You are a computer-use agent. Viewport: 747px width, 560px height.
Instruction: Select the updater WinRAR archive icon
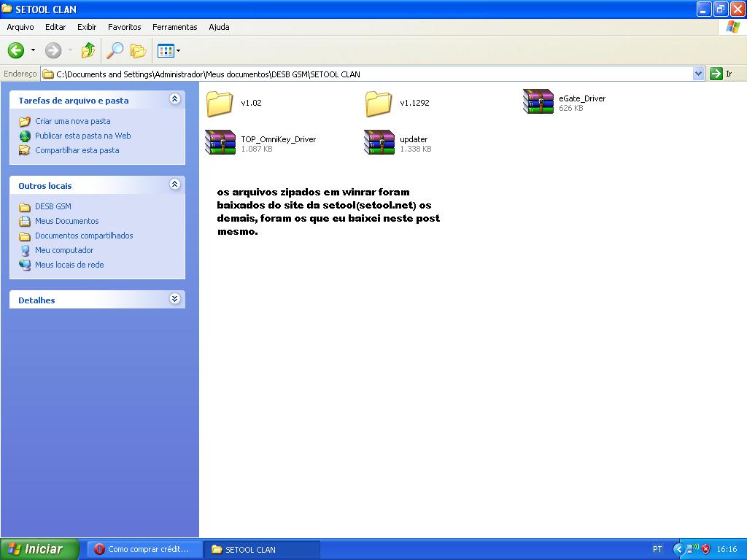coord(379,142)
